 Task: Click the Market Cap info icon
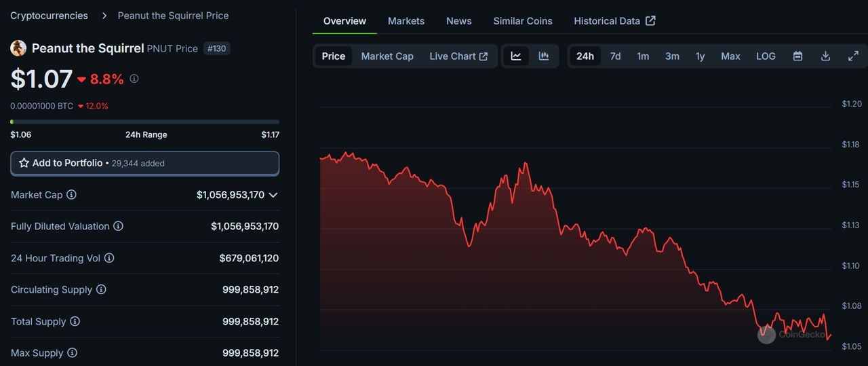71,195
